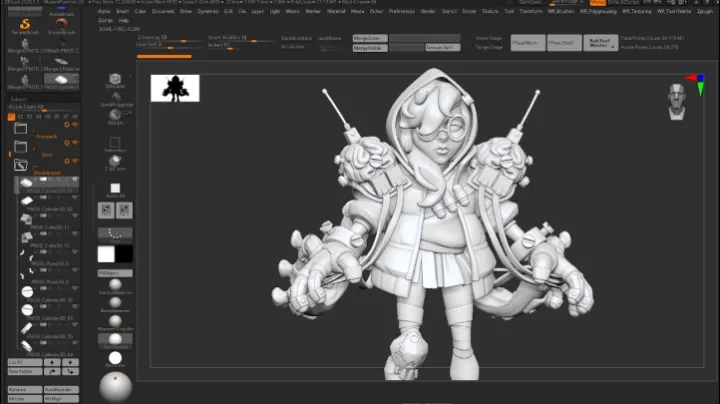Select the Flat Color material sphere
This screenshot has height=404, width=720.
115,358
